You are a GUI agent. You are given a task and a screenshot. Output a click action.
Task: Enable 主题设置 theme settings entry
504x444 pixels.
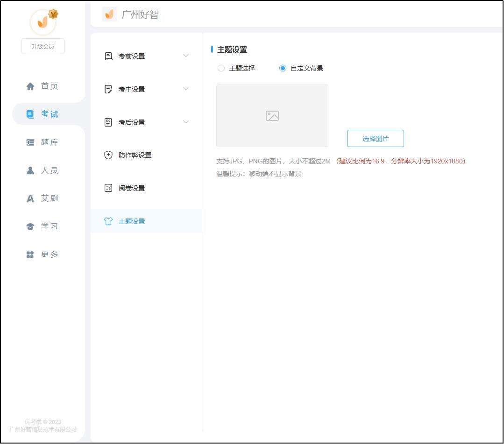tap(132, 221)
